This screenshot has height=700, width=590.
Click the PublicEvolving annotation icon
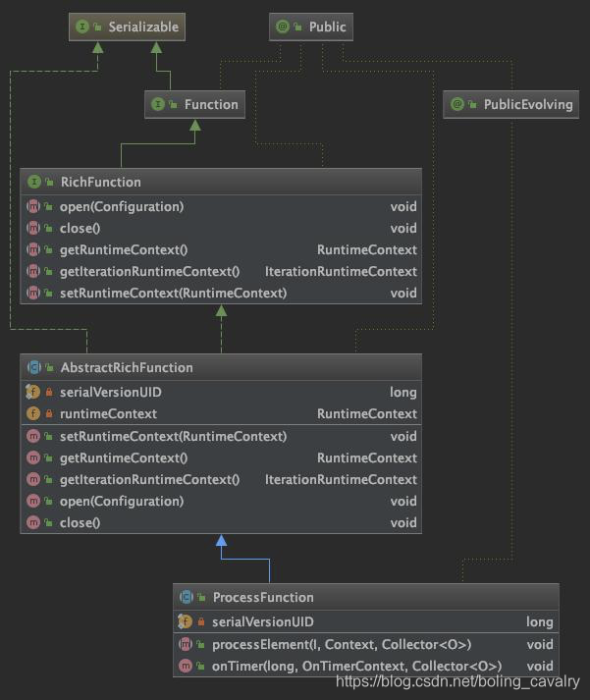(457, 104)
